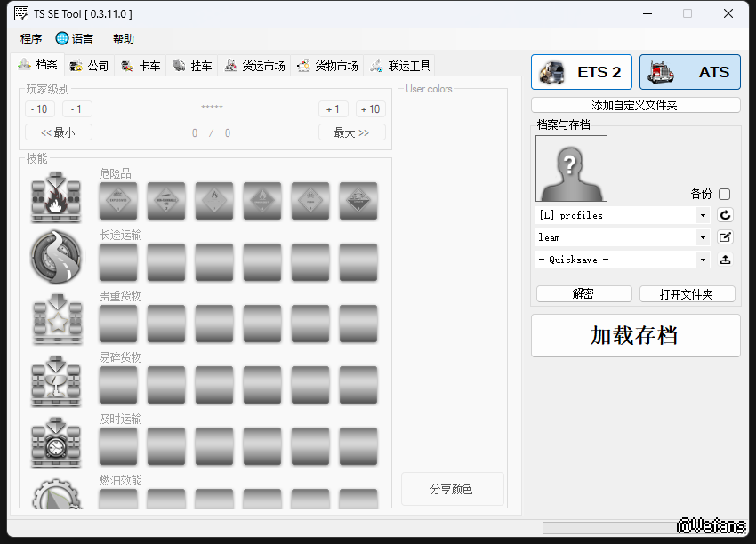
Task: Open the [L] profiles dropdown
Action: [x=623, y=215]
